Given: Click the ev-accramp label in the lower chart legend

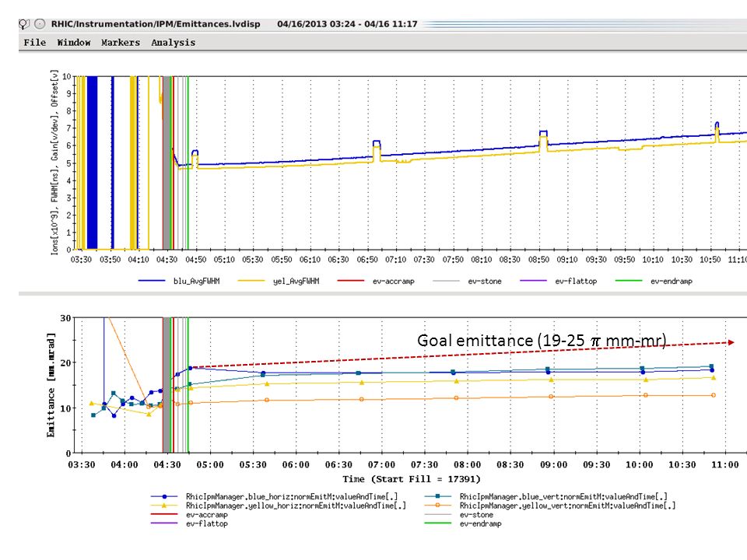Looking at the screenshot, I should tap(207, 515).
